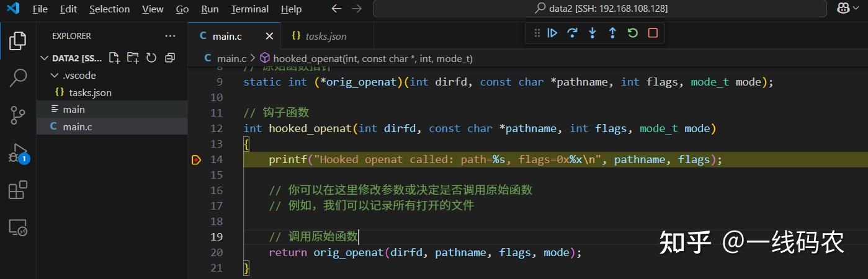
Task: Open the Extensions view
Action: coord(17,190)
